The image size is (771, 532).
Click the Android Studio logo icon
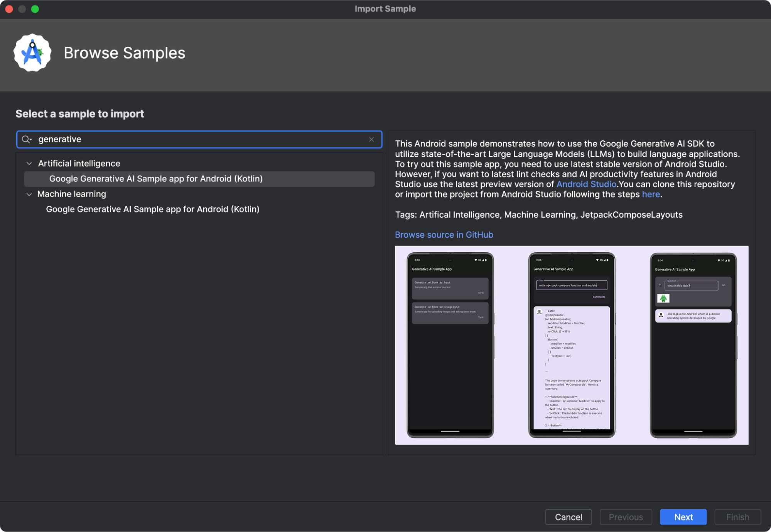[x=32, y=53]
